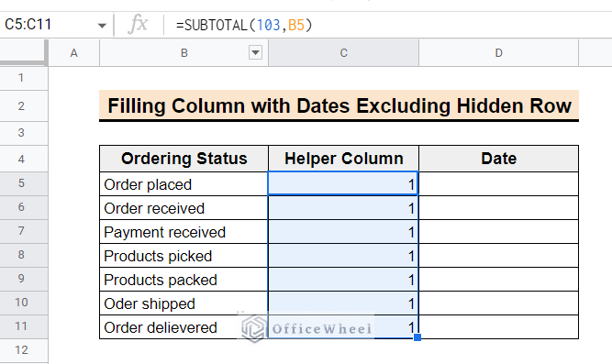This screenshot has width=612, height=364.
Task: Select the 'Products packed' cell
Action: (x=184, y=279)
